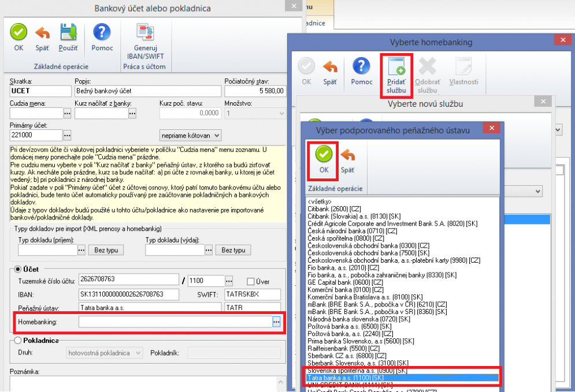
Task: Select Česká spořitelna (0800) [CZ]
Action: pos(346,238)
